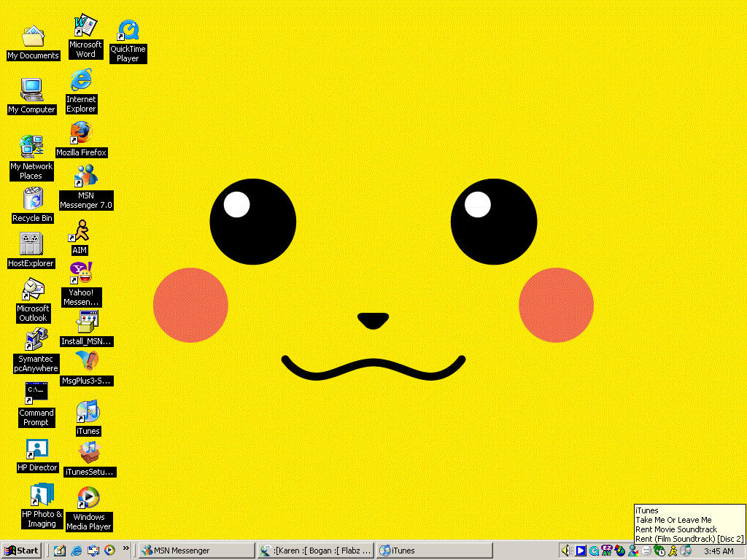Click the EZ AV tray icon

tap(607, 551)
